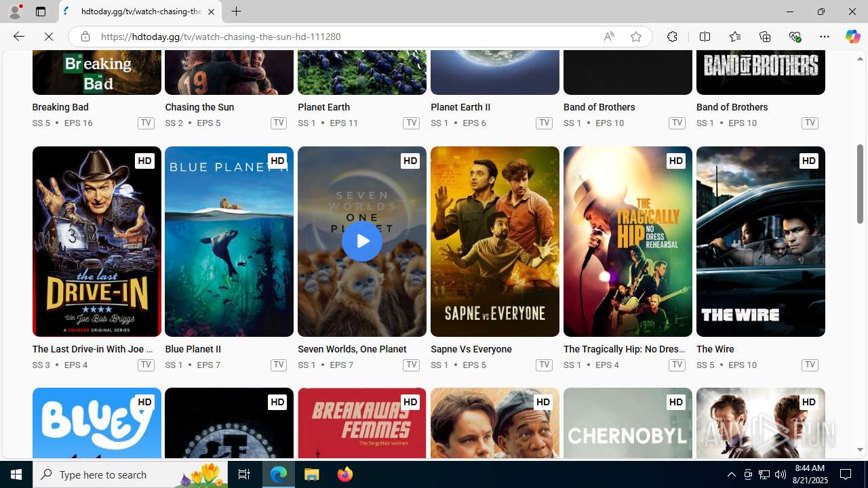Click the TV badge under The Wire
The image size is (868, 488).
810,365
